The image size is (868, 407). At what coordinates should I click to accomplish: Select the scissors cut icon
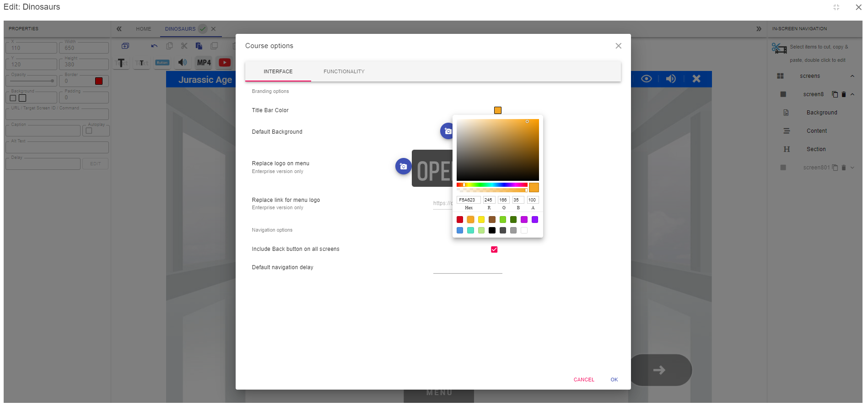coord(184,46)
